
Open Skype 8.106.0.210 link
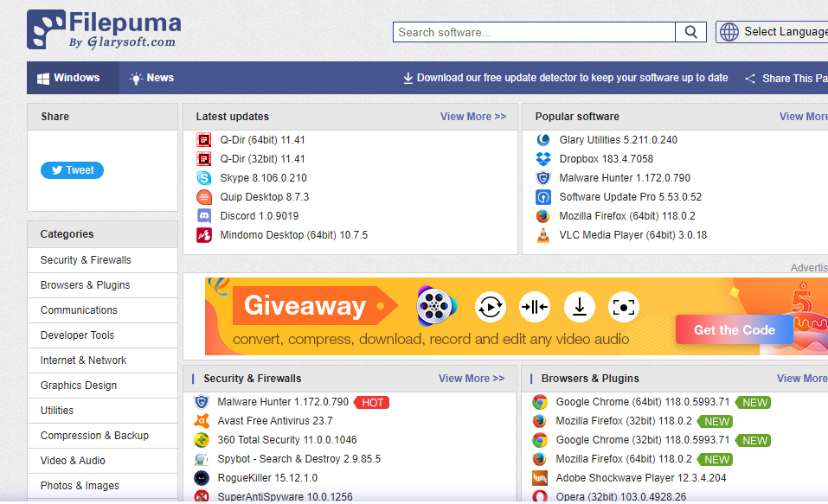(264, 178)
